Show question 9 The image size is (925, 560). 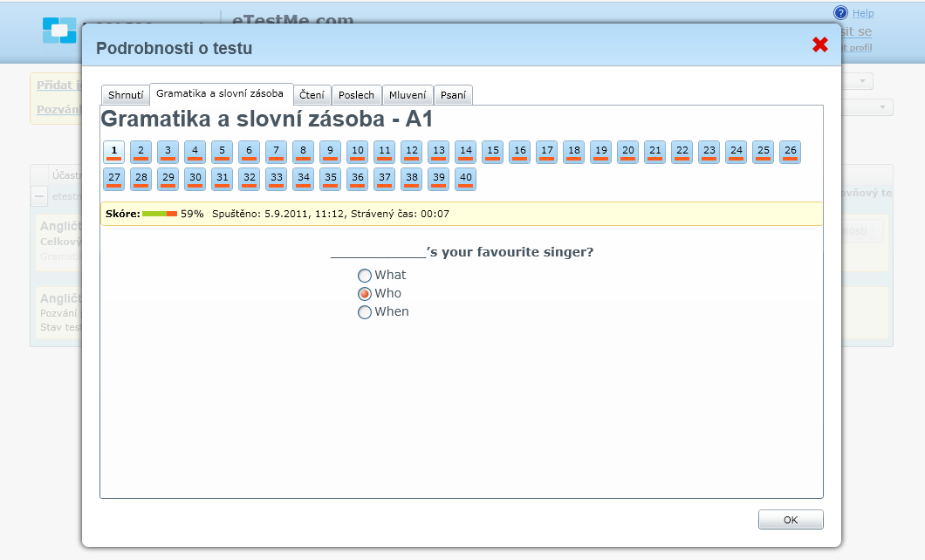pos(331,152)
